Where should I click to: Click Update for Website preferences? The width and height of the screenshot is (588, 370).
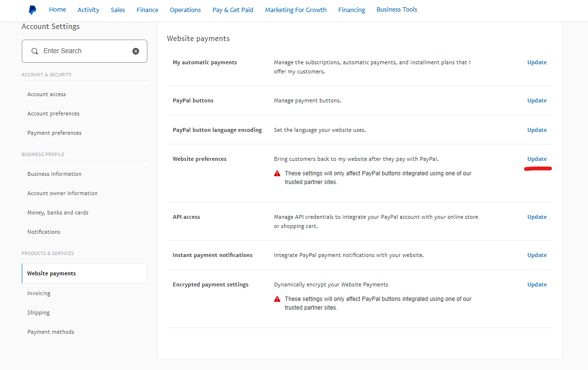point(537,159)
